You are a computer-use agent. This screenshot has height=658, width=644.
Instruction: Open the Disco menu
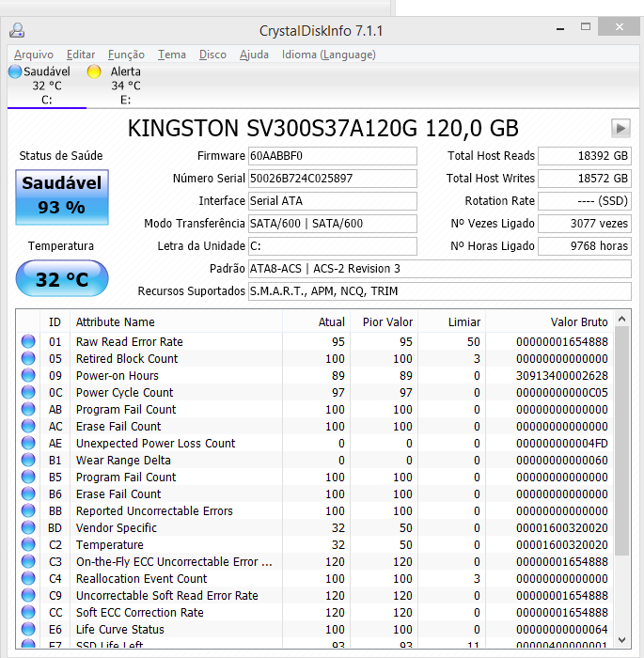point(212,55)
